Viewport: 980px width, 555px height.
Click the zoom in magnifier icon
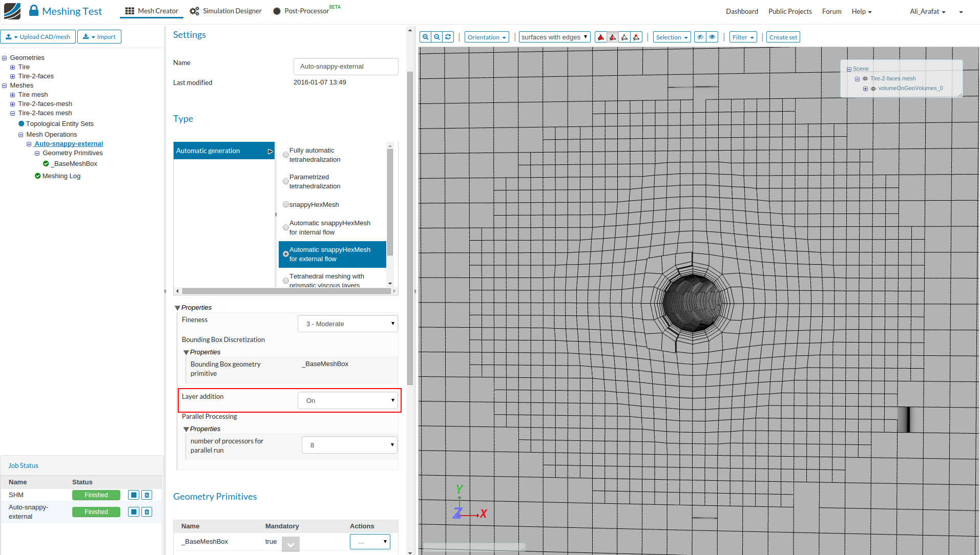pyautogui.click(x=425, y=37)
